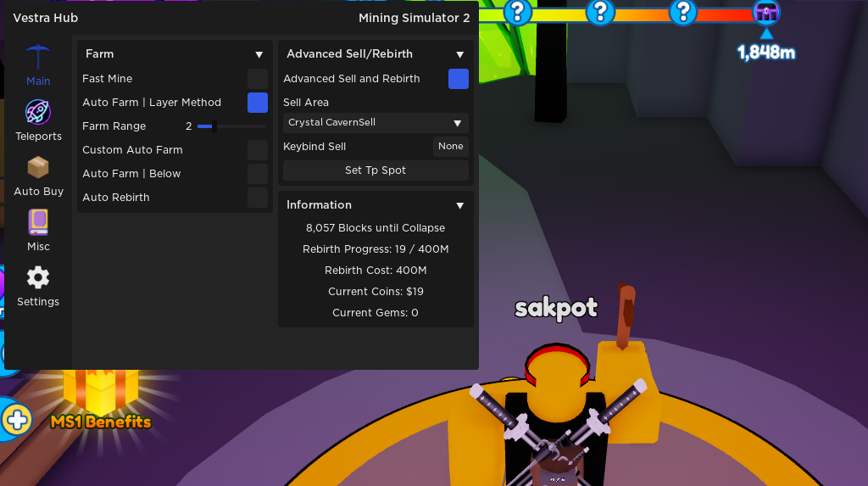
Task: Disable Auto Farm Layer Method toggle
Action: pyautogui.click(x=258, y=103)
